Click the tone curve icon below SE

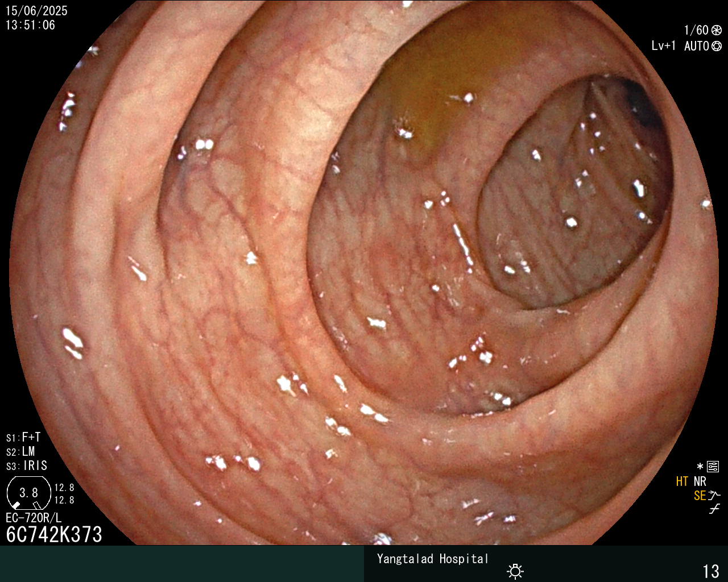click(714, 509)
